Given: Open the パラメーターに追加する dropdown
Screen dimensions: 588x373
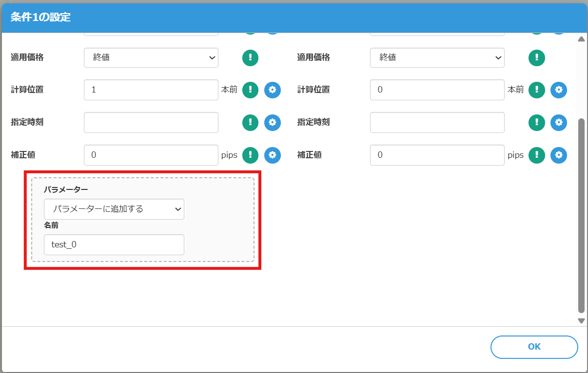Looking at the screenshot, I should (114, 209).
